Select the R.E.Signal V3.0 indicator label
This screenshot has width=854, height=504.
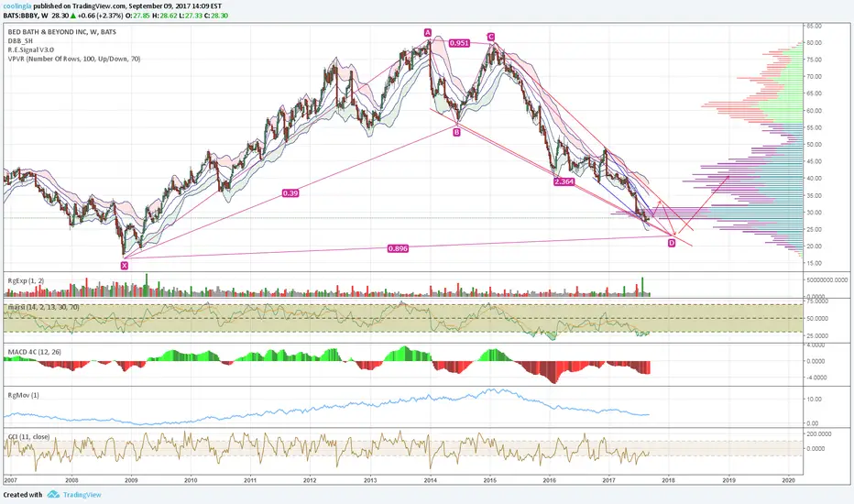[31, 49]
